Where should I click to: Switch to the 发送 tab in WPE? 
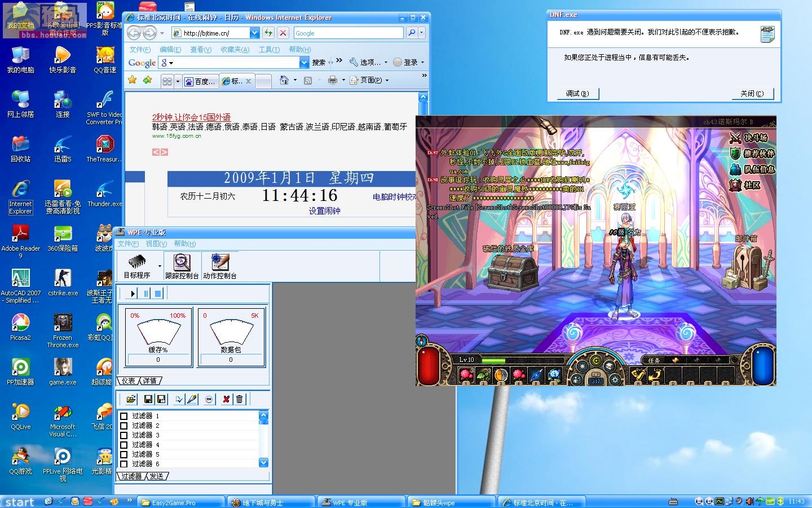tap(157, 476)
